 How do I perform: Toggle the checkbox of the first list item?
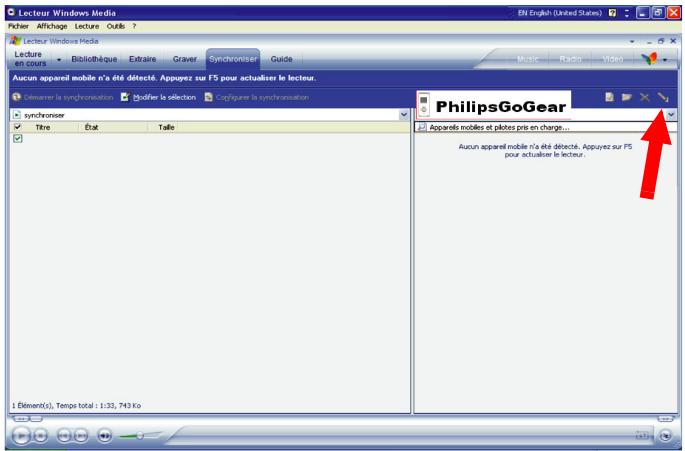click(17, 139)
